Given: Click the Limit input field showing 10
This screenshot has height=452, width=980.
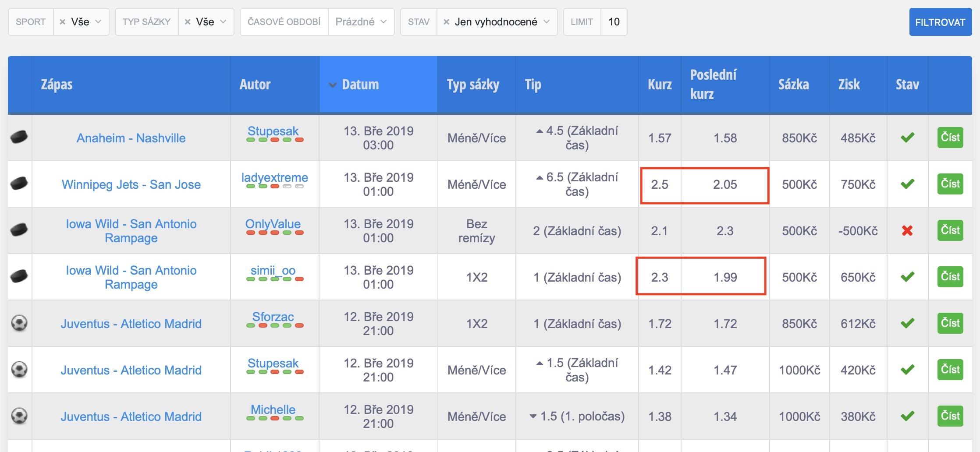Looking at the screenshot, I should tap(614, 22).
